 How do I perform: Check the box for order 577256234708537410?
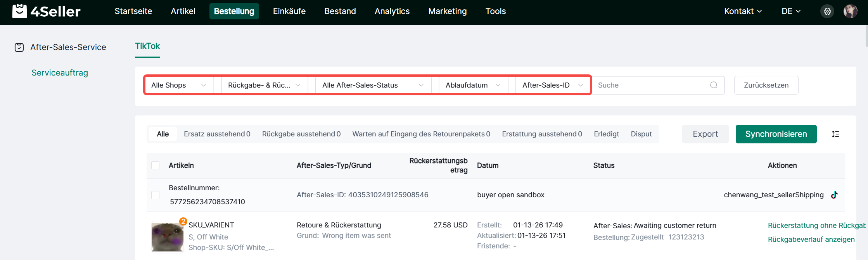pos(156,195)
